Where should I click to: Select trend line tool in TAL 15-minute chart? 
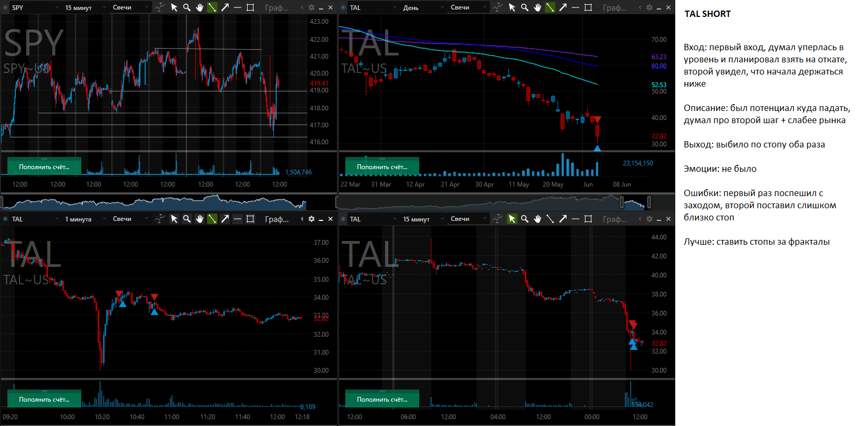(x=550, y=219)
